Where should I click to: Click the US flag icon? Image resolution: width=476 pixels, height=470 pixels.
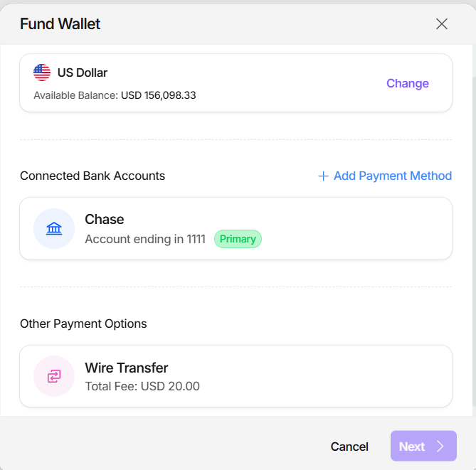[x=42, y=73]
